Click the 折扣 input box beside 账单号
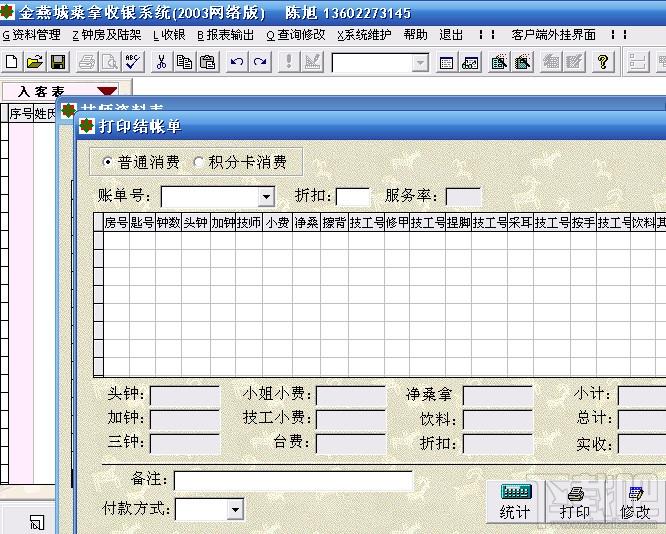The image size is (666, 534). (353, 197)
